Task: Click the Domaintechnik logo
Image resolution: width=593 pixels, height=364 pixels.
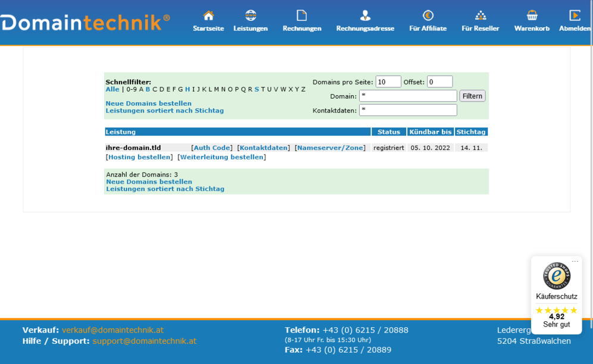Action: tap(85, 23)
